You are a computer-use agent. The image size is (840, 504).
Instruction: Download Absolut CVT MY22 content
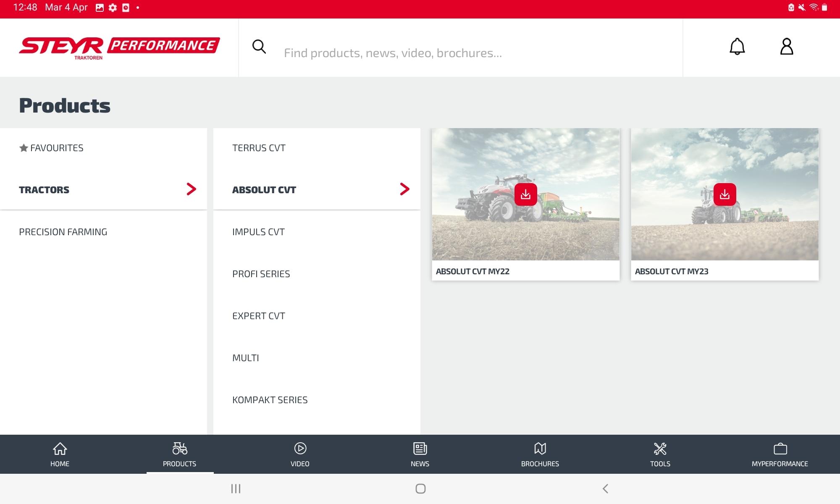pos(525,194)
